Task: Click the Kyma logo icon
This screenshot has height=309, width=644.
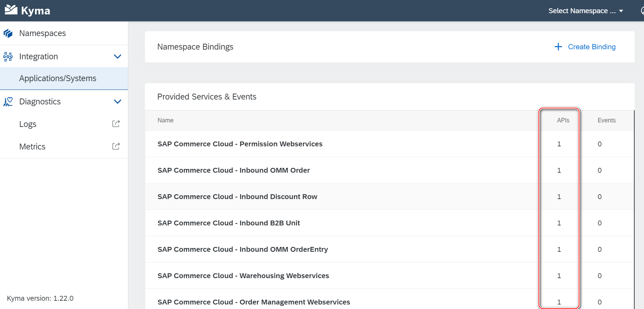Action: (x=11, y=10)
